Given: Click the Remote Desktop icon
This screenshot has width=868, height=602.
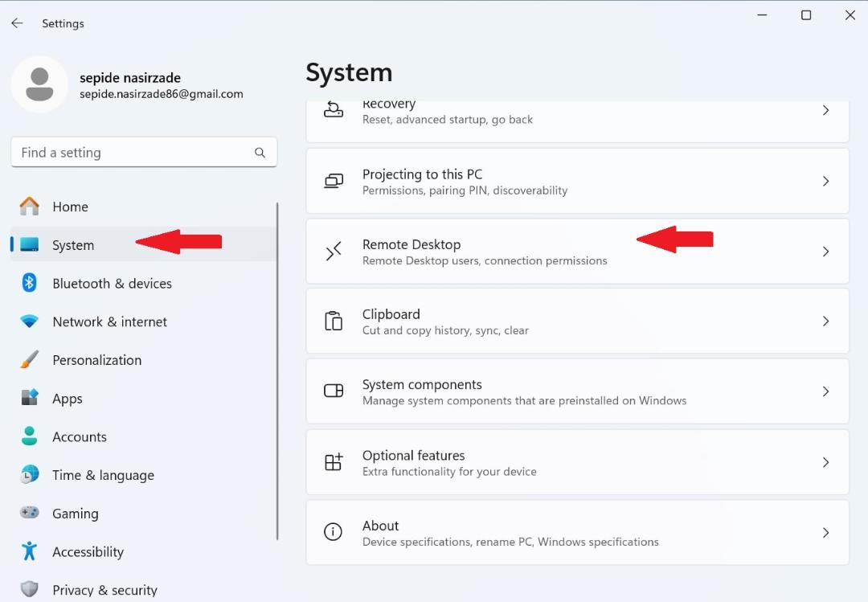Looking at the screenshot, I should tap(334, 252).
